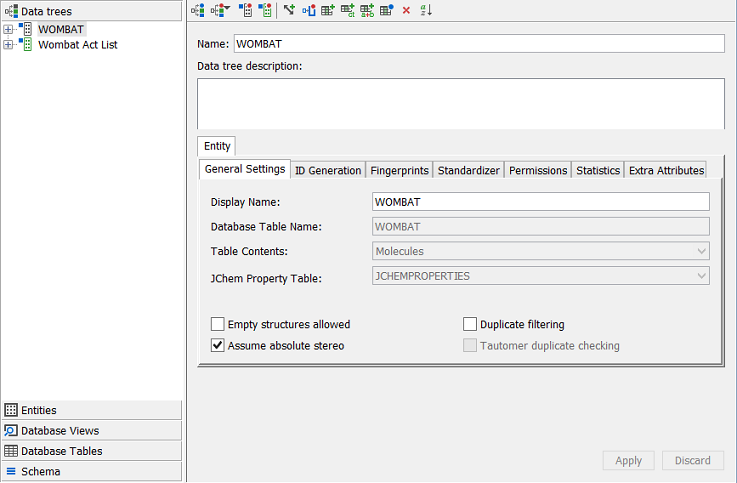Switch to the Fingerprints tab

399,170
